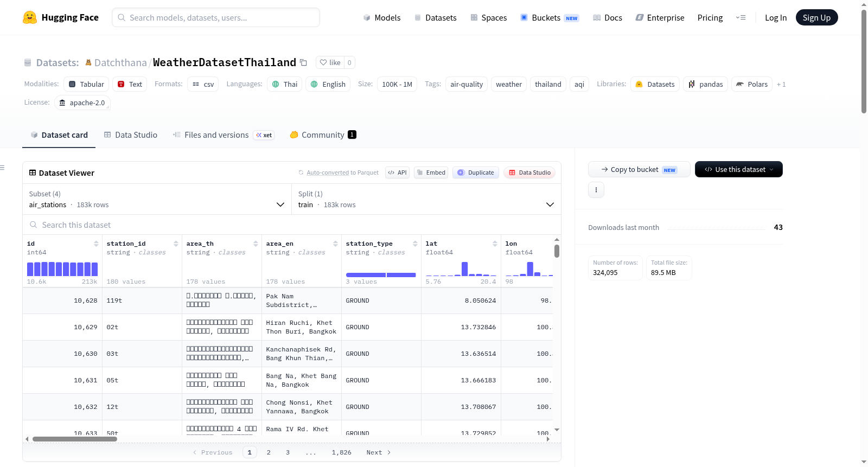
Task: Open Data Studio from the viewer header
Action: (529, 172)
